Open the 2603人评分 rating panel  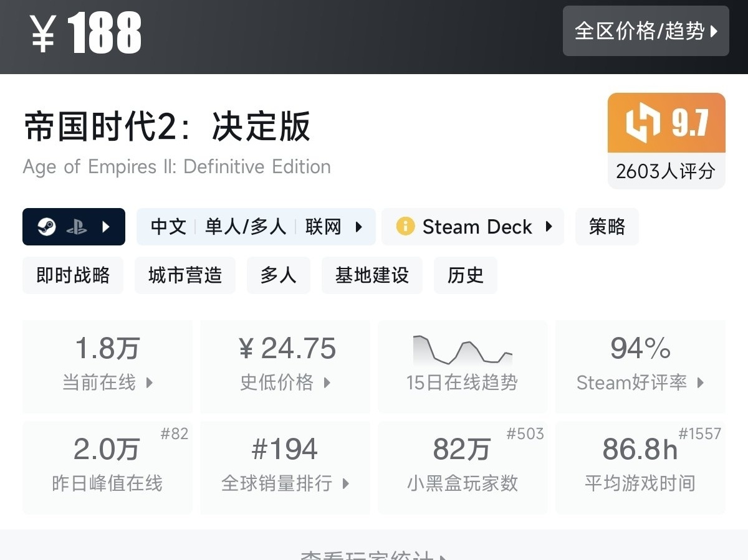666,171
